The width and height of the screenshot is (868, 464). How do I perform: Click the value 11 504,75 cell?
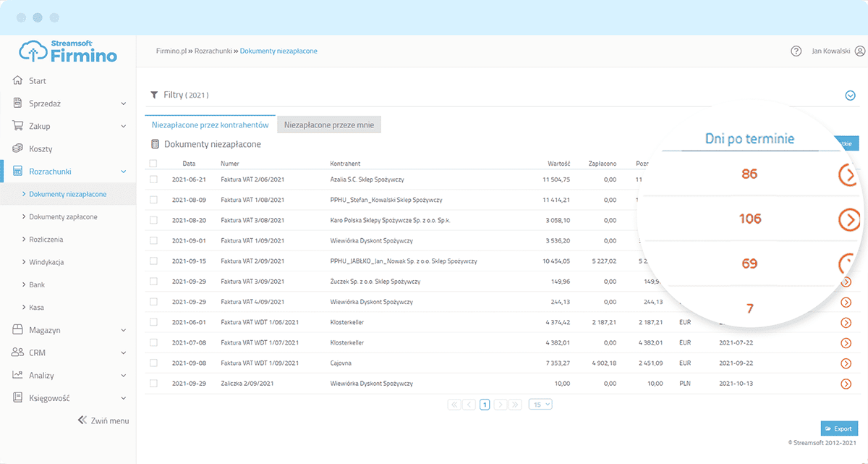[557, 179]
